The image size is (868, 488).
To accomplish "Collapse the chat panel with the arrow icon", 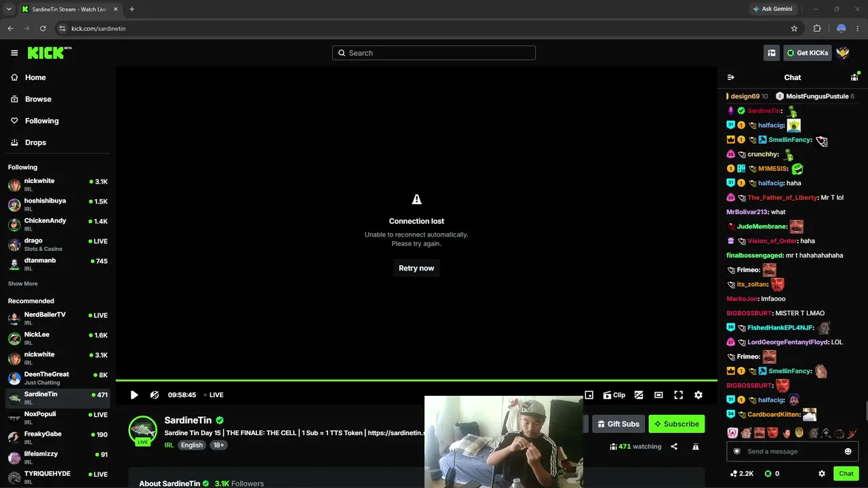I will click(730, 77).
